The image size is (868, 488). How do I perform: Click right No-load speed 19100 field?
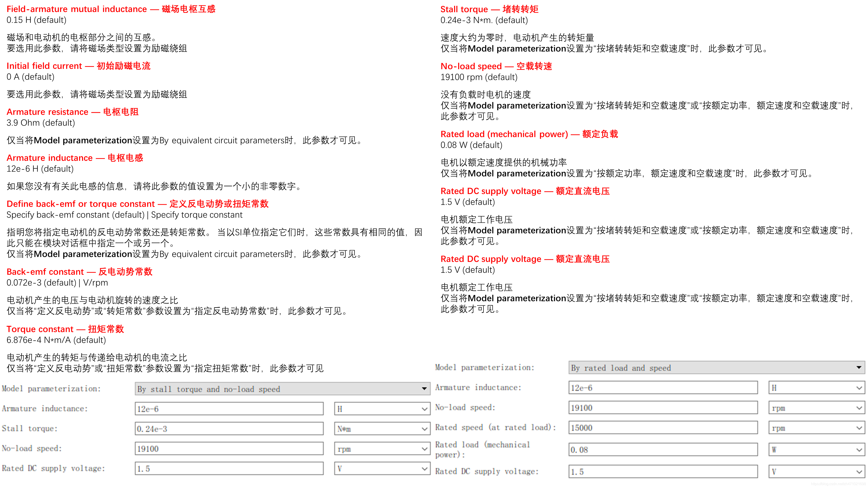point(663,408)
